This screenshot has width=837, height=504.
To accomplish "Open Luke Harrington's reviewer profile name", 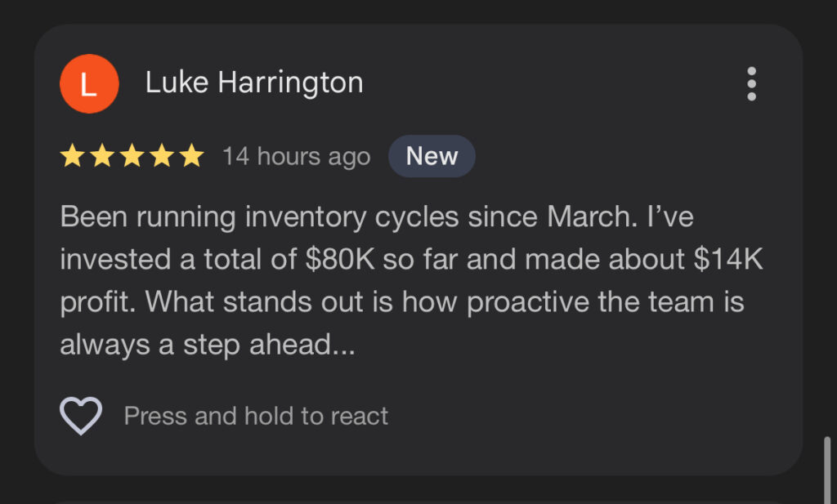I will [254, 83].
